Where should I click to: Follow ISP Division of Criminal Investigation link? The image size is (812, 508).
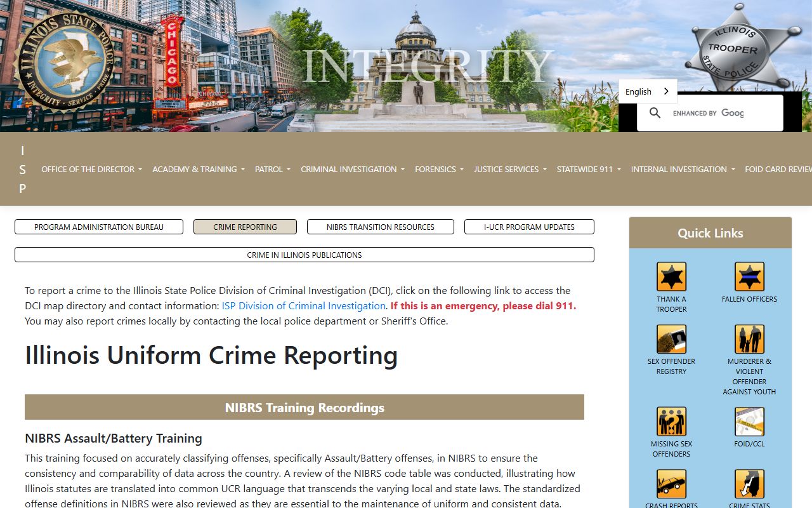[304, 305]
